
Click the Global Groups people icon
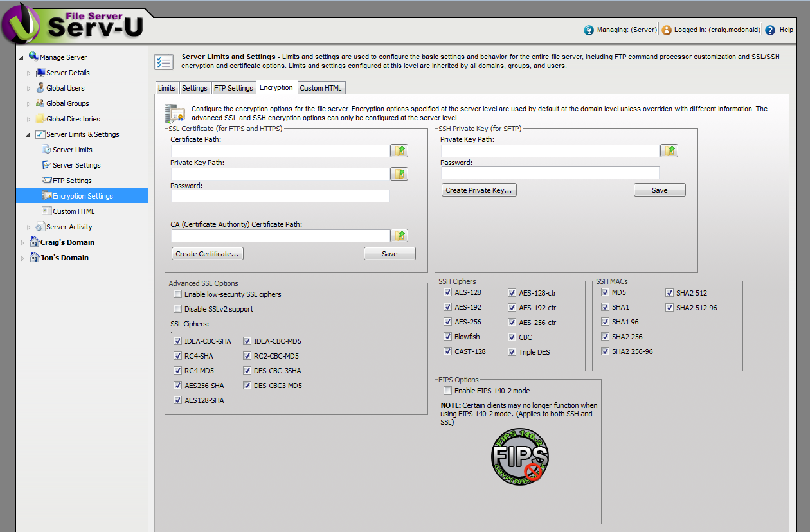[x=40, y=103]
